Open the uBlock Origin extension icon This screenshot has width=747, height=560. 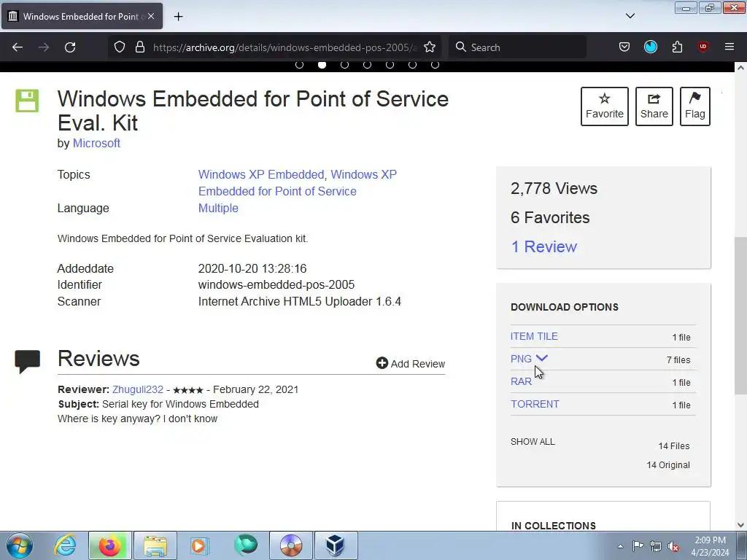(x=703, y=47)
